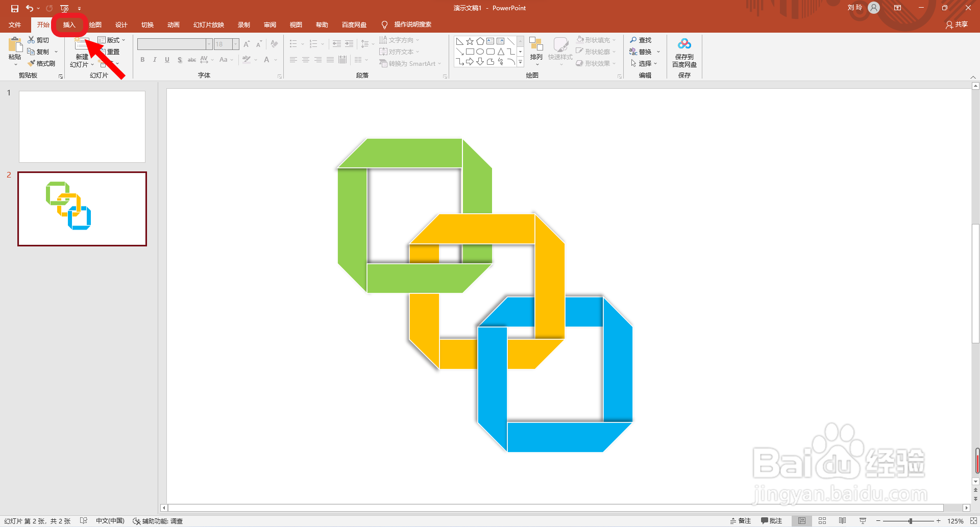Clear all formatting icon
980x527 pixels.
(x=275, y=44)
